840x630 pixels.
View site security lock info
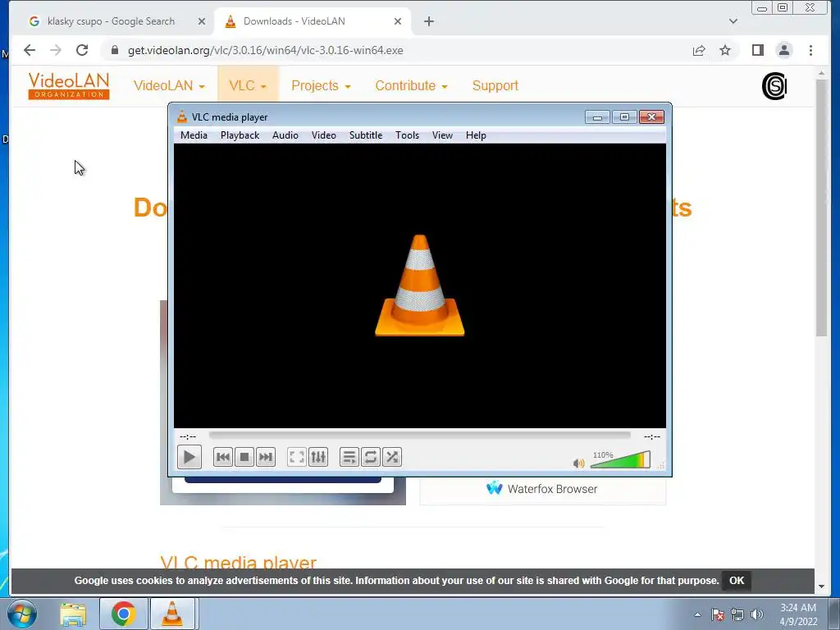point(114,50)
